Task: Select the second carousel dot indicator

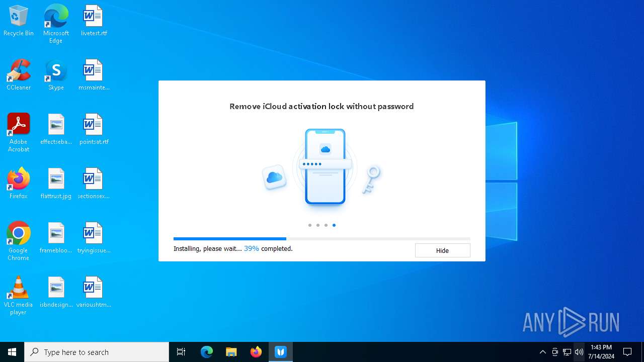Action: click(x=318, y=225)
